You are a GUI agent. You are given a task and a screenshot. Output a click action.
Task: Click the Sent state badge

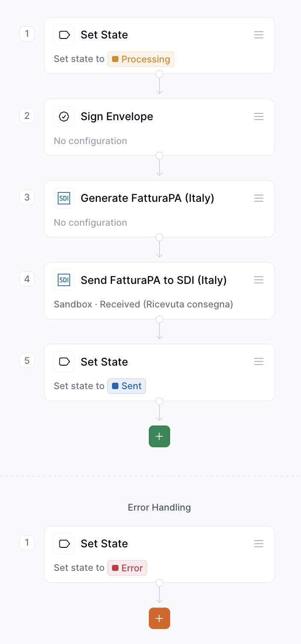point(126,386)
